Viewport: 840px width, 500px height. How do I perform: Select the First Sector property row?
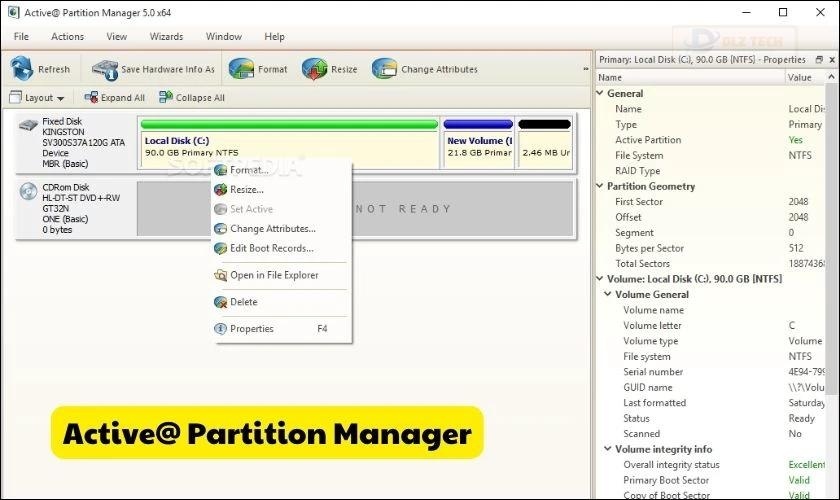pos(710,202)
